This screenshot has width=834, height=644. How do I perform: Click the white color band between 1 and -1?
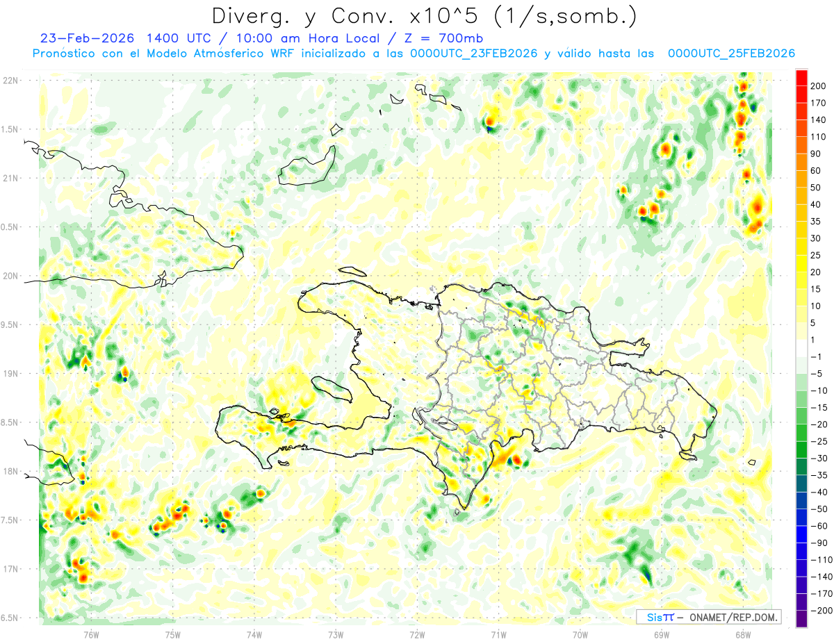pos(801,349)
